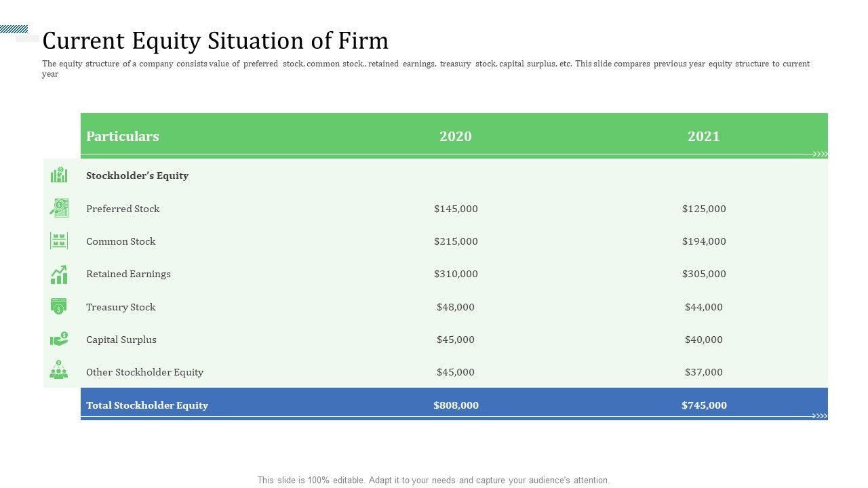Select the people icon for Other Stockholder Equity
Image resolution: width=868 pixels, height=488 pixels.
pyautogui.click(x=59, y=371)
